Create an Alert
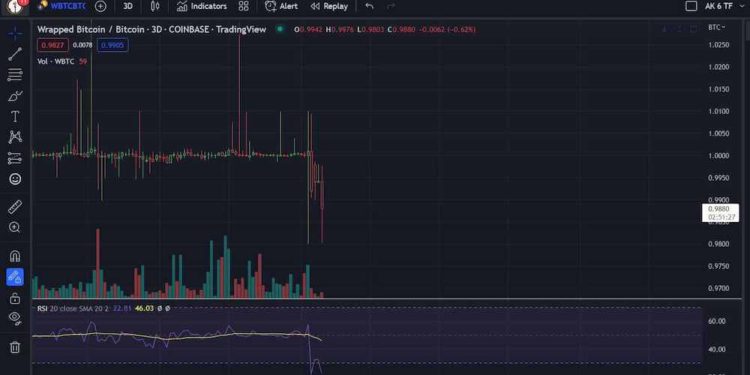This screenshot has width=750, height=375. (x=281, y=6)
